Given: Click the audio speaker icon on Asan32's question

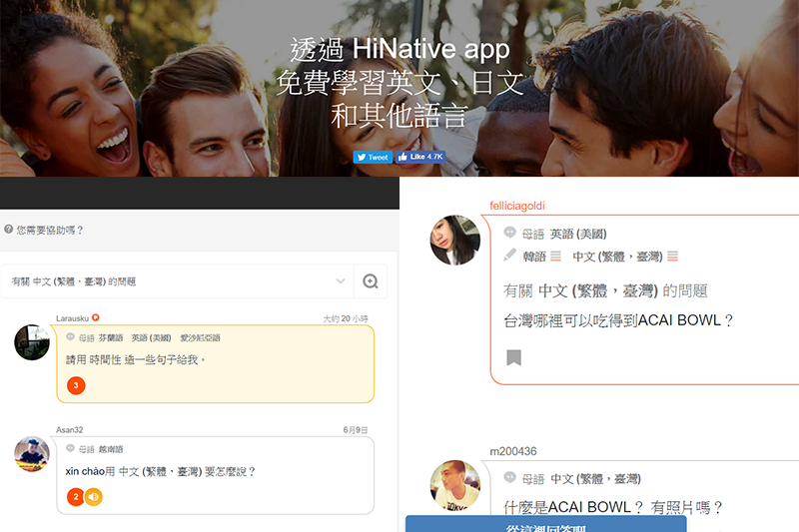Looking at the screenshot, I should click(x=94, y=496).
